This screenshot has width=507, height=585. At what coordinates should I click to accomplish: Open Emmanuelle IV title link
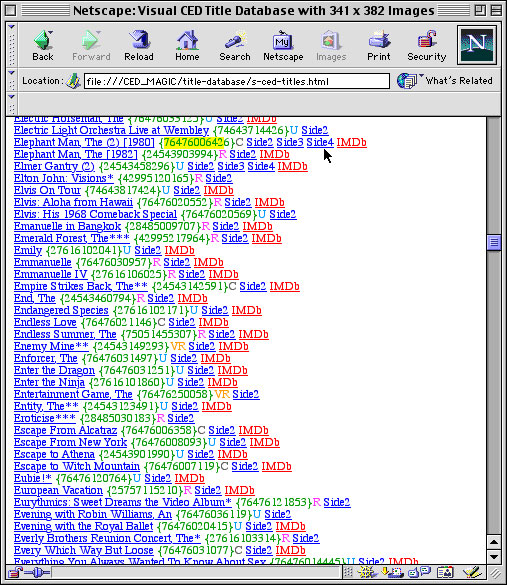tap(50, 274)
